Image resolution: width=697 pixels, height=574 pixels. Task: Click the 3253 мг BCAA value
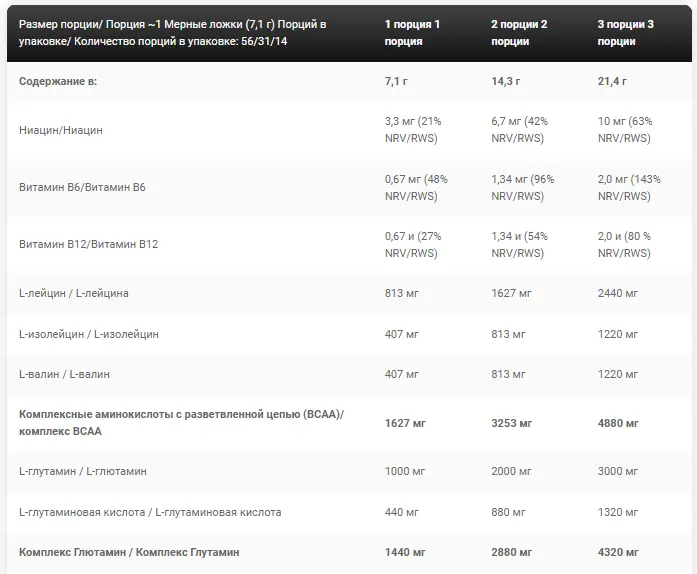click(511, 422)
